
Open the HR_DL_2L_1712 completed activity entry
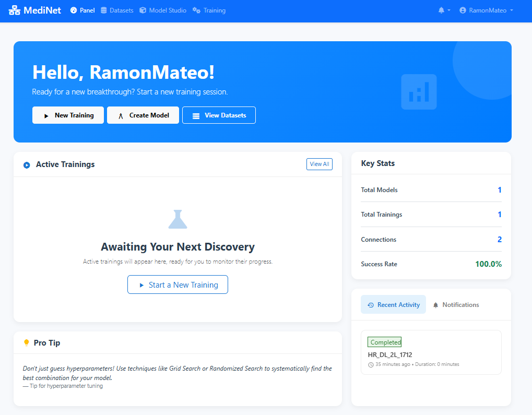(431, 352)
